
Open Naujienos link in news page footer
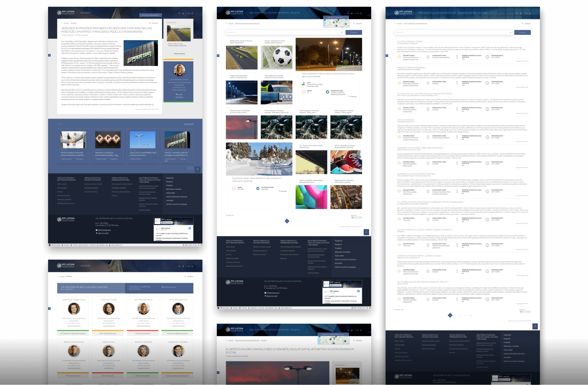click(170, 178)
